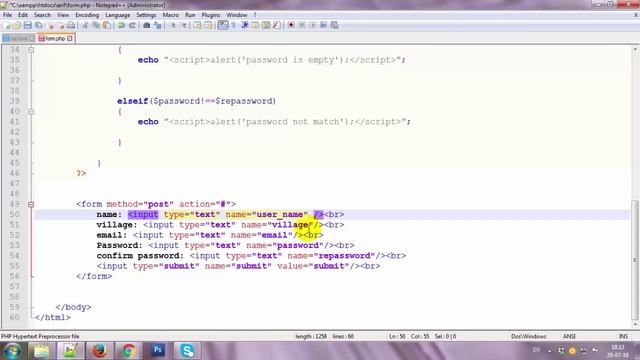Click line number 50 in margin
The image size is (640, 360).
(x=14, y=215)
